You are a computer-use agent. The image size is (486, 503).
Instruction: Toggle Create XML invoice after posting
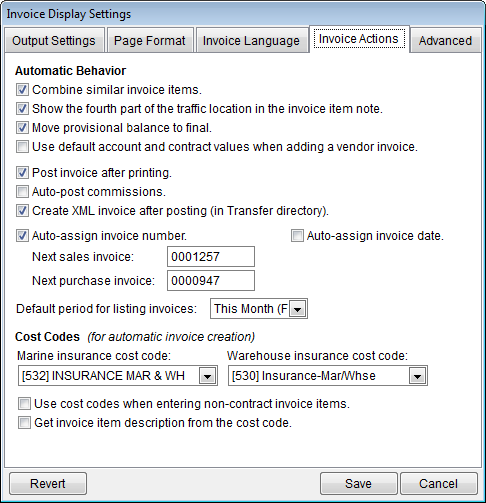22,211
